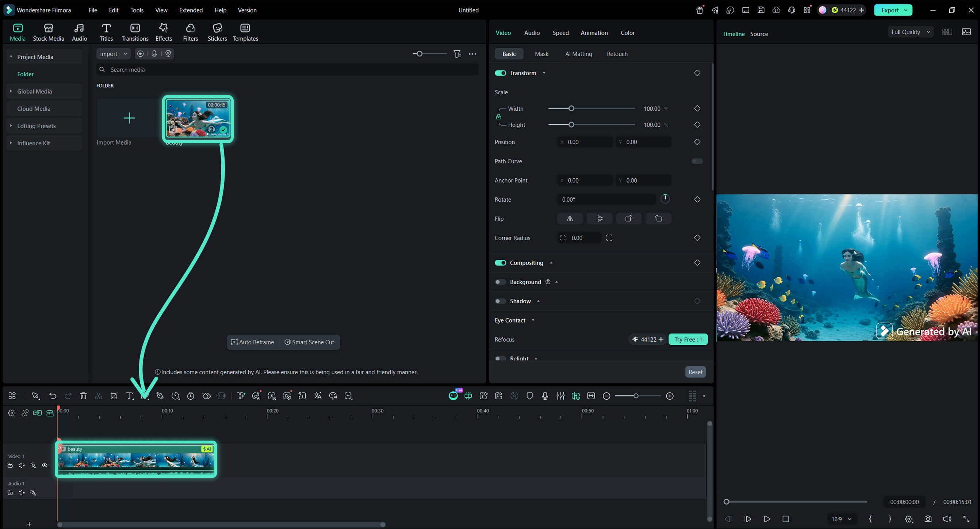Open the Filters panel

point(190,33)
